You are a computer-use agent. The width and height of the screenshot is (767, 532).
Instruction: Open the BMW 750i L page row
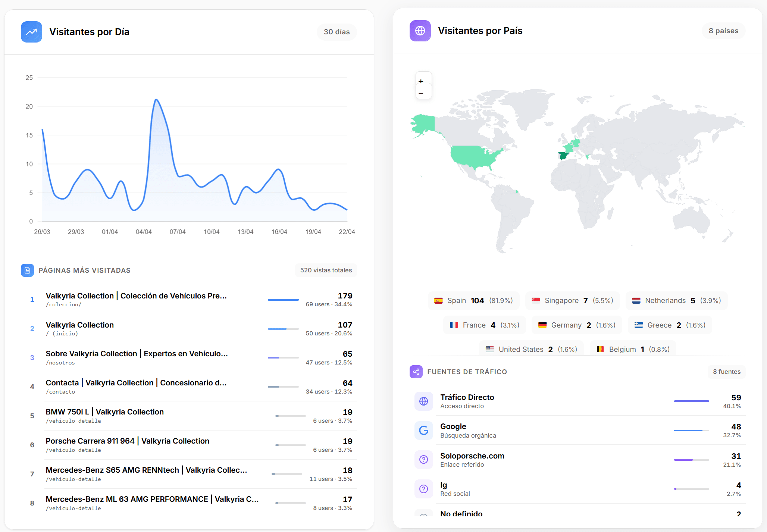189,416
